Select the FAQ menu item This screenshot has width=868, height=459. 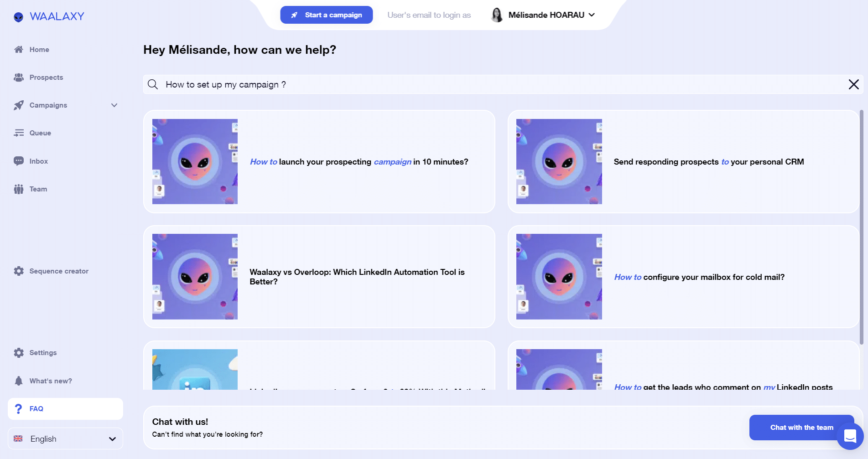[65, 409]
